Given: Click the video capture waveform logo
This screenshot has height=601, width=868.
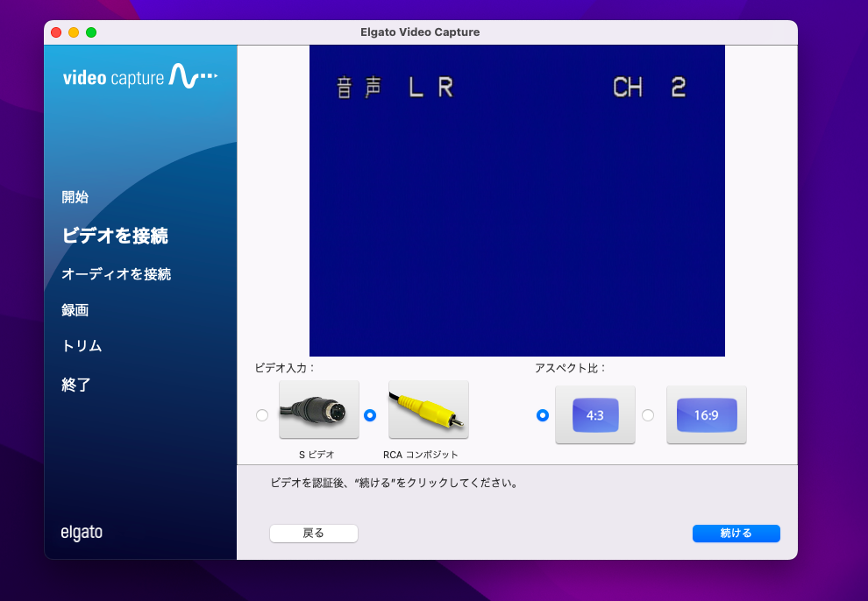Looking at the screenshot, I should pos(140,77).
